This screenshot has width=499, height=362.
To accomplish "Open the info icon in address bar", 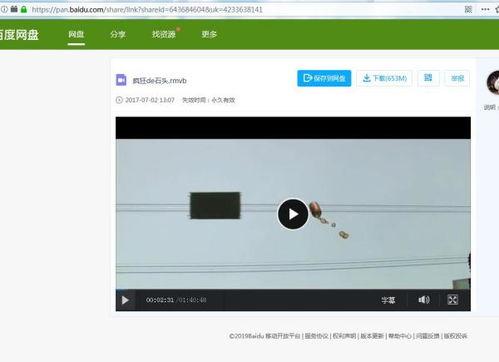I will pos(4,9).
